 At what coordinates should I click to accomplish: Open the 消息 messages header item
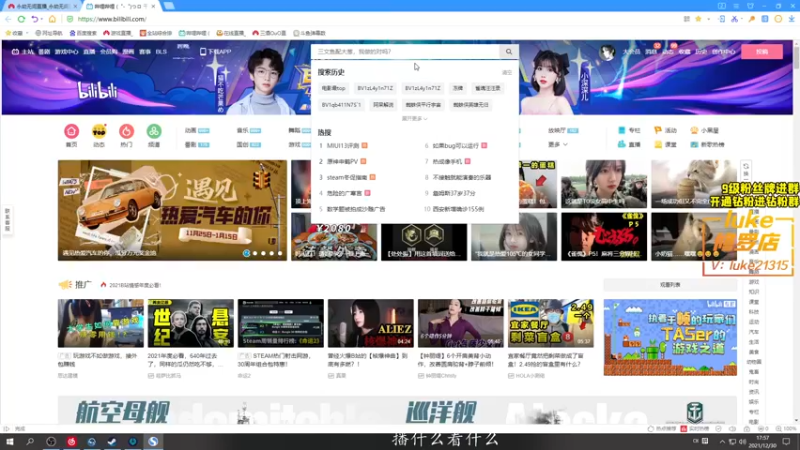click(x=651, y=52)
